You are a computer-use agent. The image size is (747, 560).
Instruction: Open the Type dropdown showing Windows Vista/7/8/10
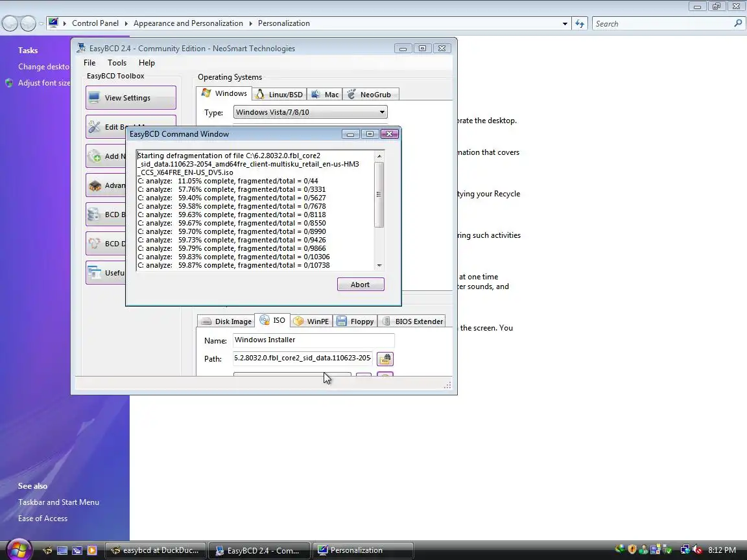click(310, 112)
